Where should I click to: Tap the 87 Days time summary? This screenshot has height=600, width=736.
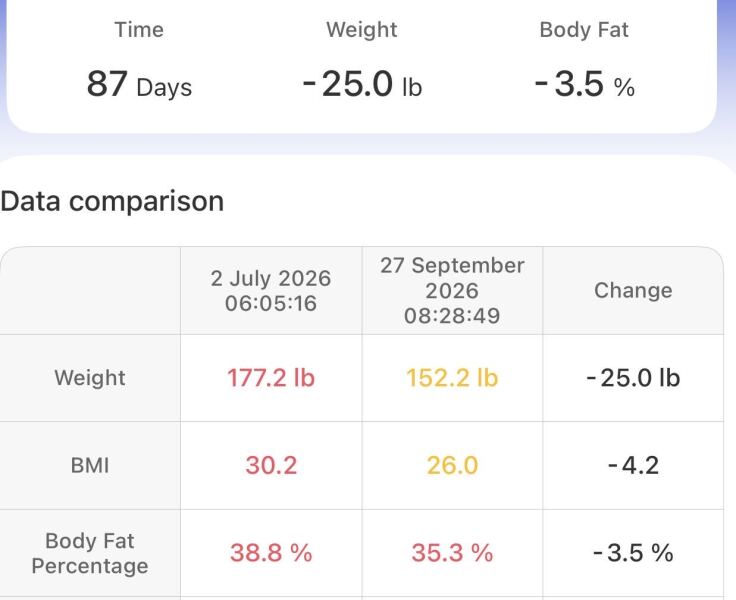(x=139, y=85)
